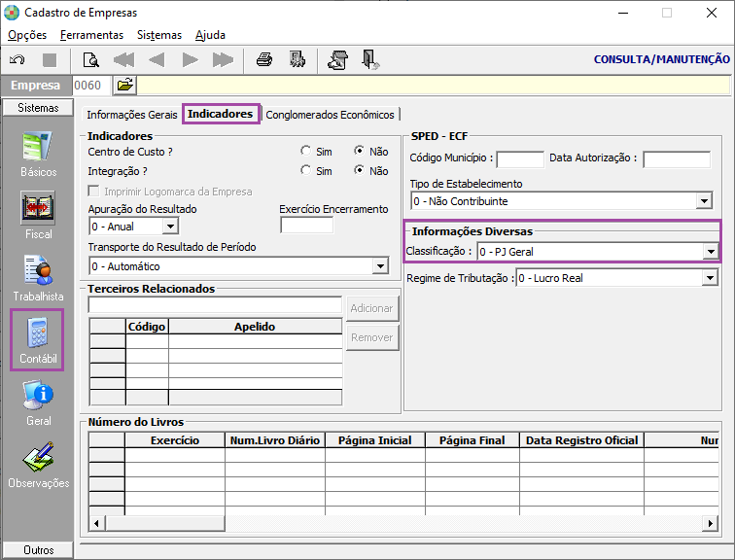Open the Ferramentas menu
735x560 pixels.
tap(91, 35)
